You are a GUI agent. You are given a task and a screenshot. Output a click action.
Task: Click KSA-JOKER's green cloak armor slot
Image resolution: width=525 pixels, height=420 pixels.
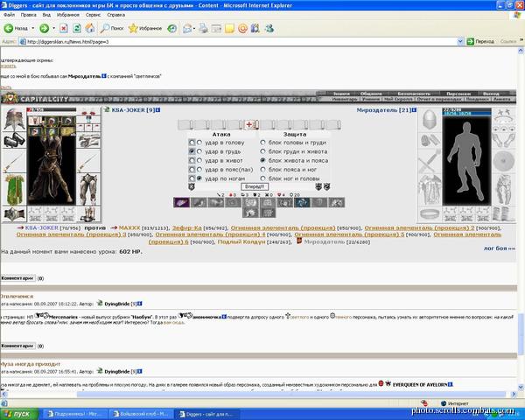coord(14,190)
